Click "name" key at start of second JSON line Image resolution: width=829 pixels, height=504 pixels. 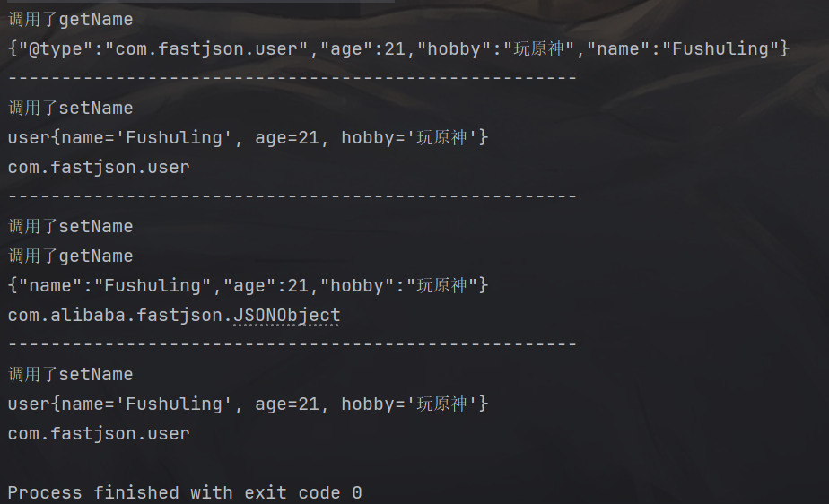pos(51,286)
